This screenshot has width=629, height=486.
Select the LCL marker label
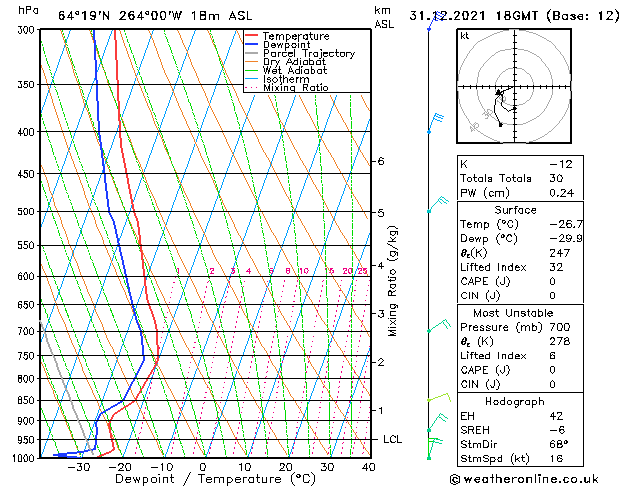pyautogui.click(x=392, y=439)
